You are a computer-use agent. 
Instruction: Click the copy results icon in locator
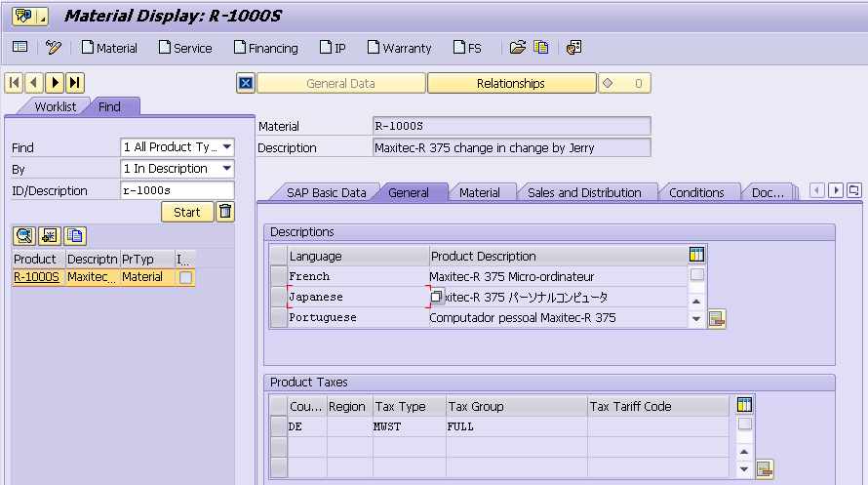75,236
